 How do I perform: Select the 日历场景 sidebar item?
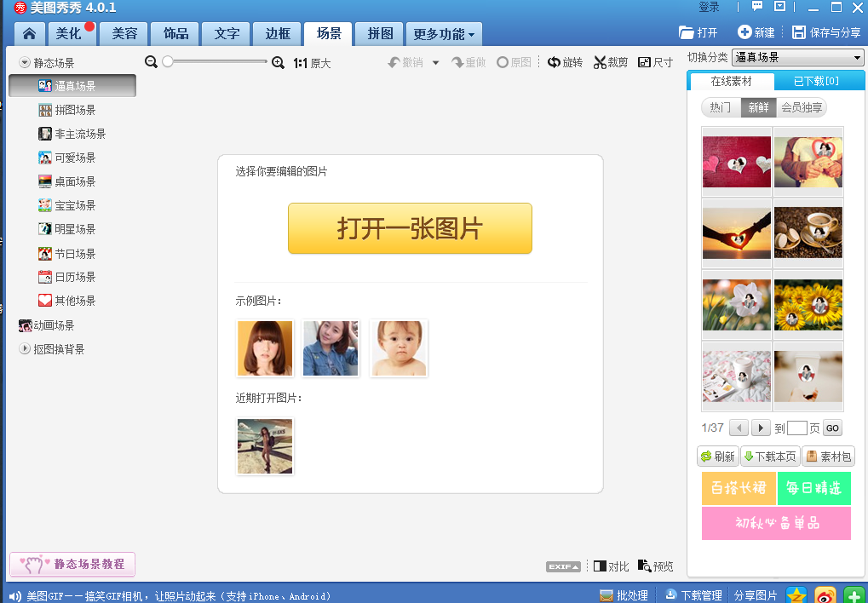pos(67,276)
